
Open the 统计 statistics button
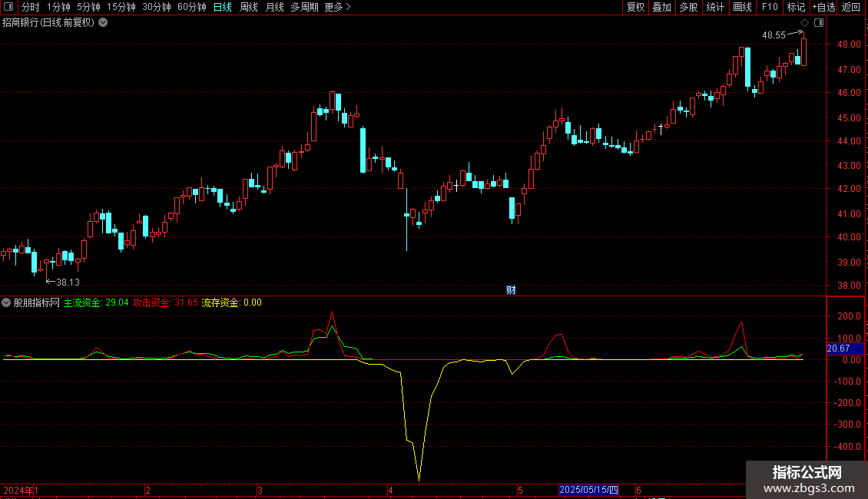point(715,7)
